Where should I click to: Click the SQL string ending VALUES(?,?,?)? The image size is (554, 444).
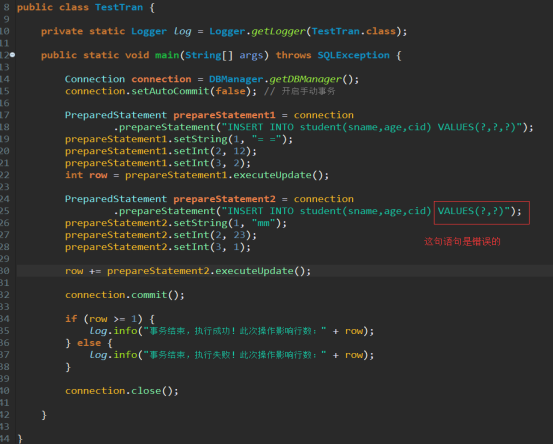(x=372, y=127)
